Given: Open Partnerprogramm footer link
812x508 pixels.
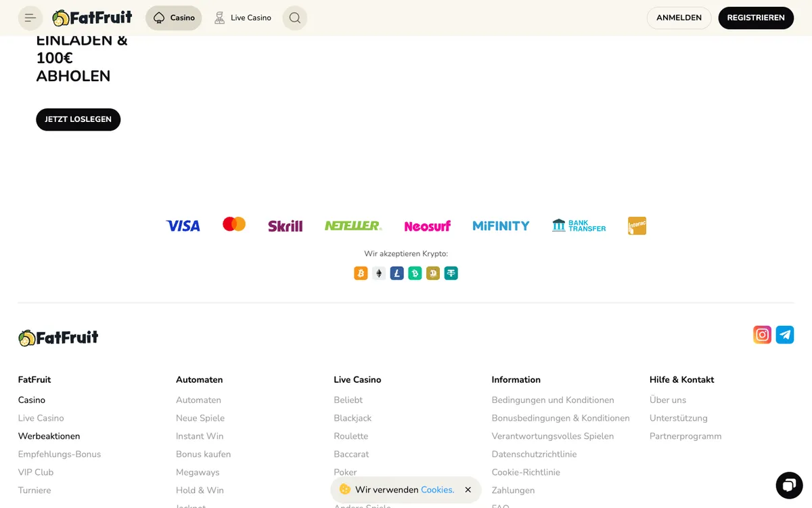Looking at the screenshot, I should 685,436.
